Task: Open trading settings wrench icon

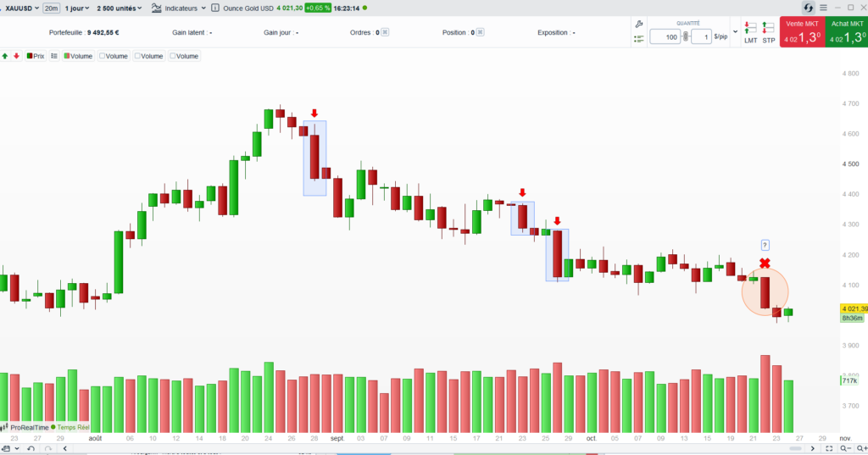Action: 639,25
